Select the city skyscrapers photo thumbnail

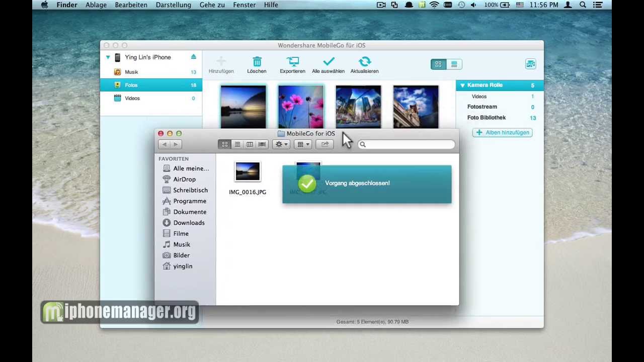click(x=358, y=107)
